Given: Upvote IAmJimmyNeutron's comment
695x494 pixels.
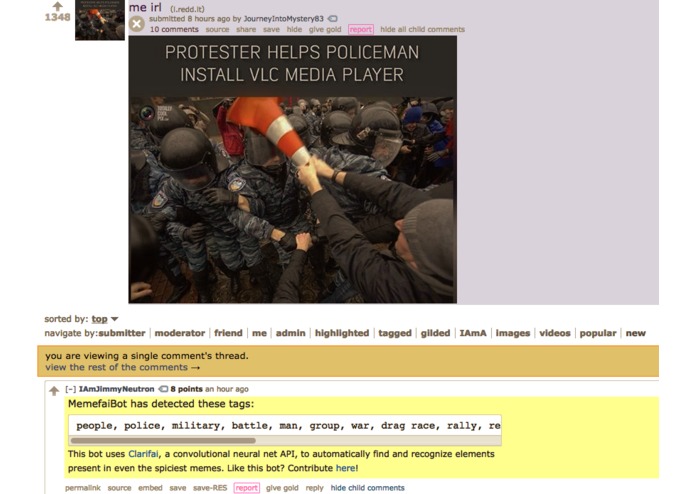Looking at the screenshot, I should pos(54,390).
